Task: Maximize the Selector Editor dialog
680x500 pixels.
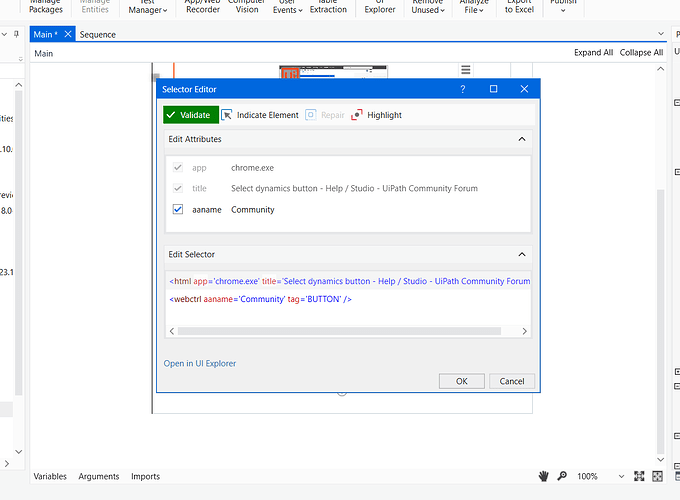Action: (x=494, y=89)
